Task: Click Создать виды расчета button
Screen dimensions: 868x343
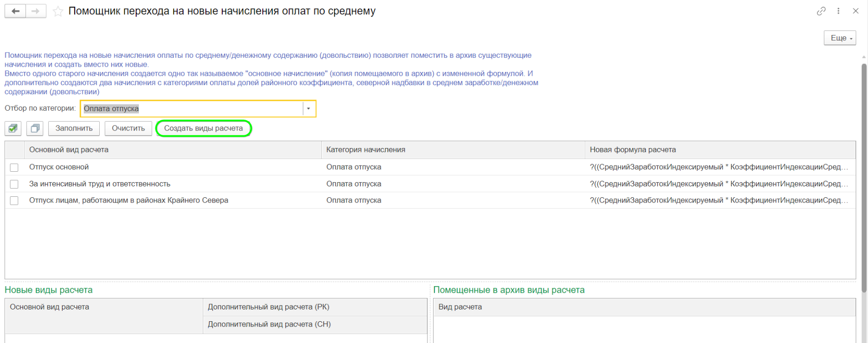Action: (203, 128)
